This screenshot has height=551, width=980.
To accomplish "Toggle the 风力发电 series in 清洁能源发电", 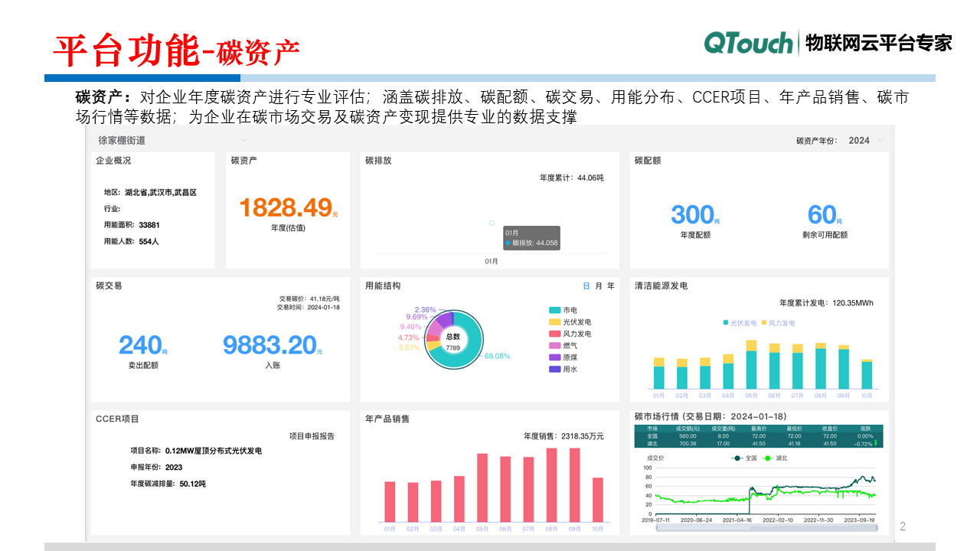I will point(764,322).
